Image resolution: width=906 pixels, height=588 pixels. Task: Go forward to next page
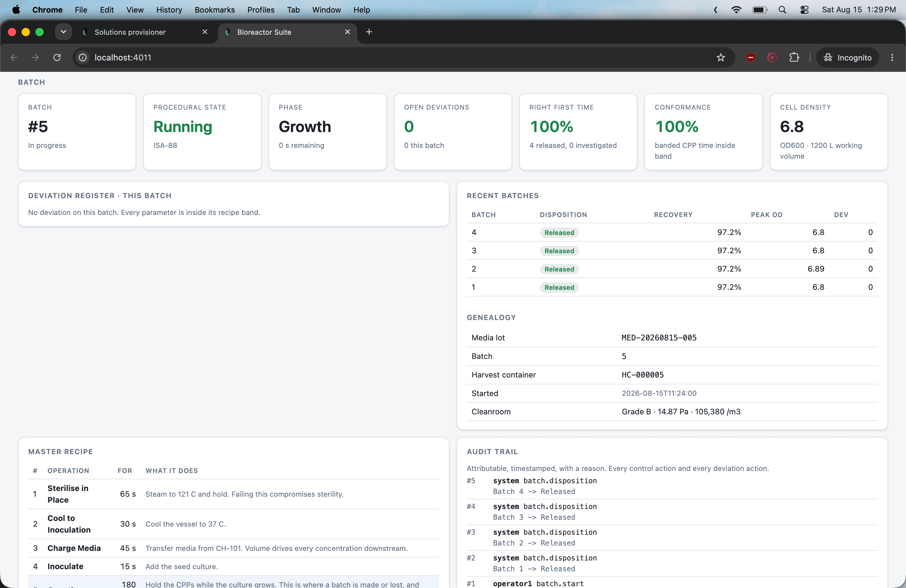[35, 57]
